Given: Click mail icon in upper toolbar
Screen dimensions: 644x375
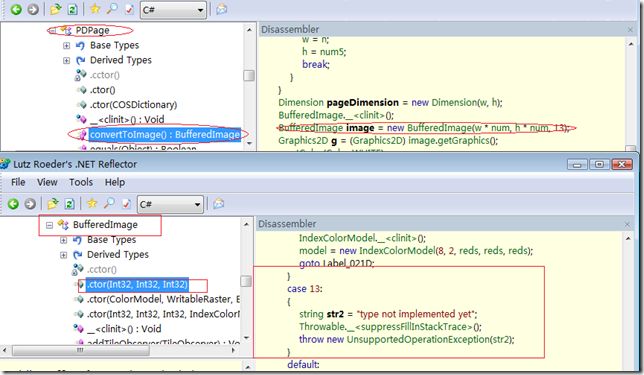Looking at the screenshot, I should [222, 9].
